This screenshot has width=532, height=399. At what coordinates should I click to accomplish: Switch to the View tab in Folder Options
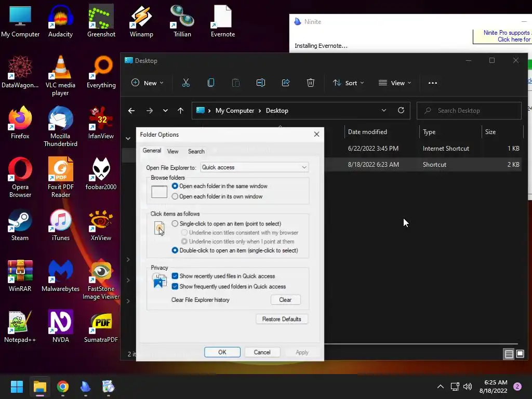pos(172,151)
